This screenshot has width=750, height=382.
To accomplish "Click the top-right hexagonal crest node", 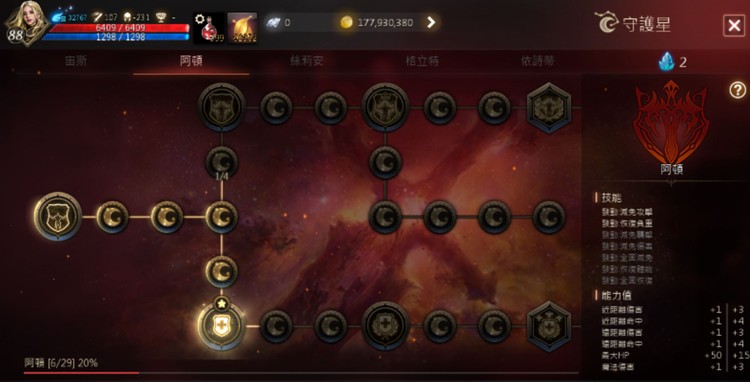I will click(x=549, y=108).
